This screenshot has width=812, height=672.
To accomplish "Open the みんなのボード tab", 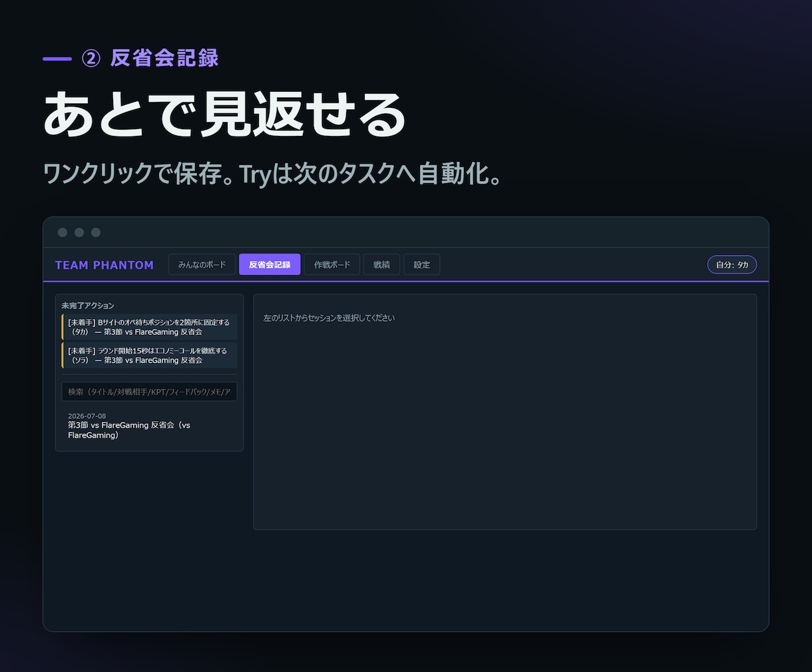I will tap(202, 264).
